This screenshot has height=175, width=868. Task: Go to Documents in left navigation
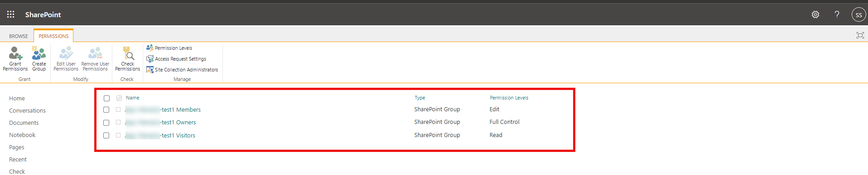24,123
